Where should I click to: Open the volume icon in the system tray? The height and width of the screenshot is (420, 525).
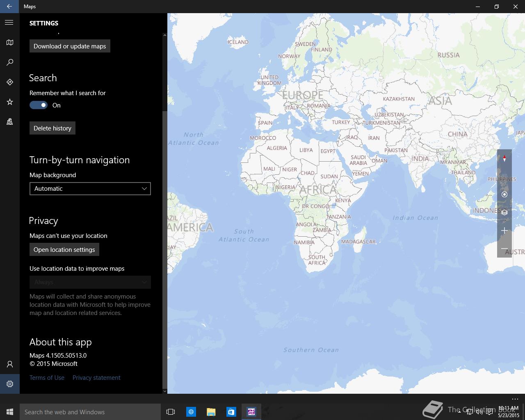[479, 412]
